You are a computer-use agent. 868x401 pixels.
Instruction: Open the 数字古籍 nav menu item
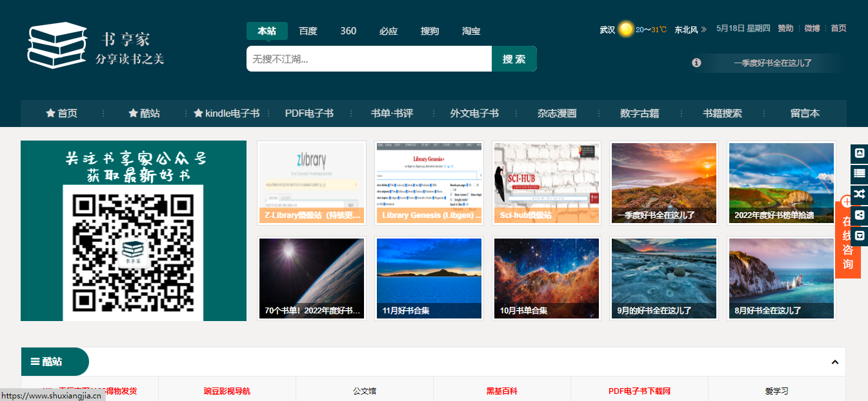(x=640, y=113)
